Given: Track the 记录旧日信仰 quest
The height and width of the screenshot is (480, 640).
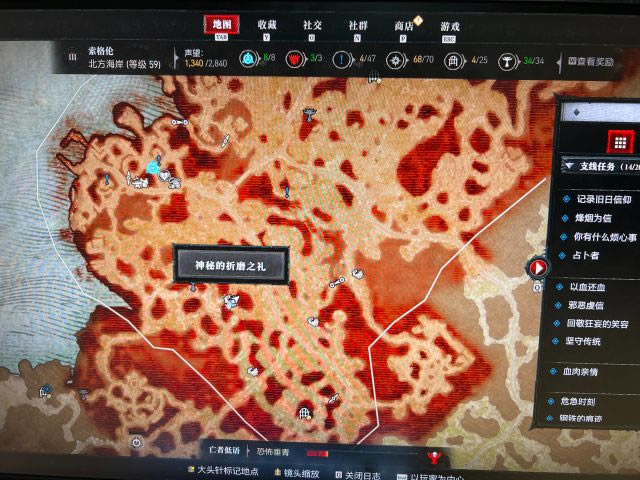Looking at the screenshot, I should tap(603, 199).
